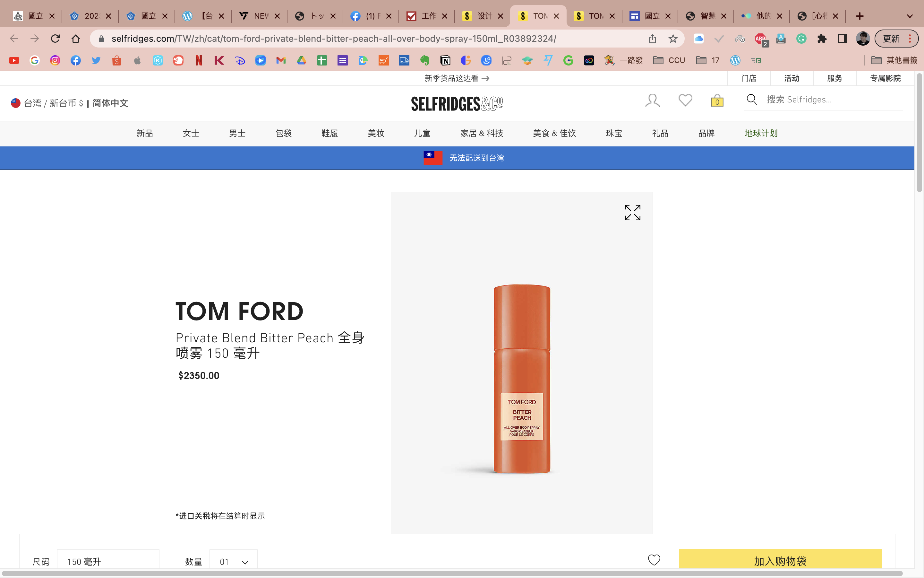Expand the tab search chevron
Image resolution: width=924 pixels, height=578 pixels.
(x=910, y=16)
